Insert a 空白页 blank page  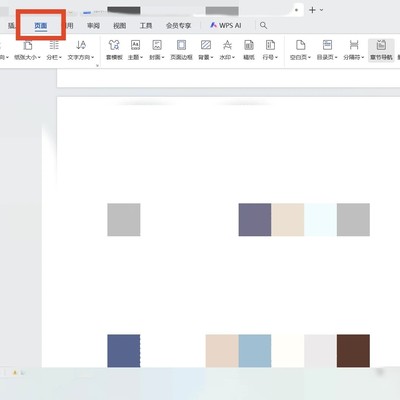(x=300, y=50)
